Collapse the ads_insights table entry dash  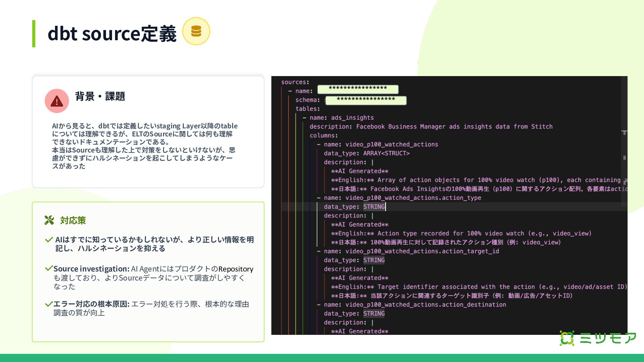click(304, 118)
